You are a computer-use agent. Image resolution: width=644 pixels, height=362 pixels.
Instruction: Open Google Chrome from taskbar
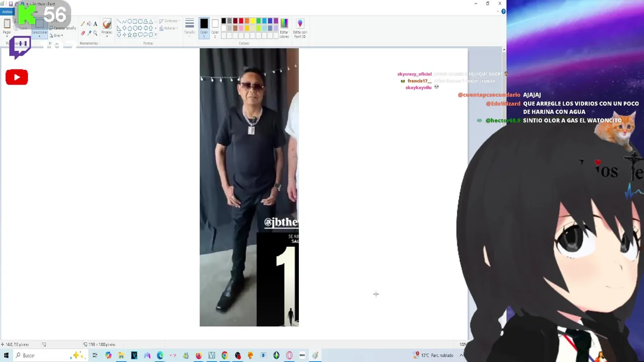pos(224,355)
